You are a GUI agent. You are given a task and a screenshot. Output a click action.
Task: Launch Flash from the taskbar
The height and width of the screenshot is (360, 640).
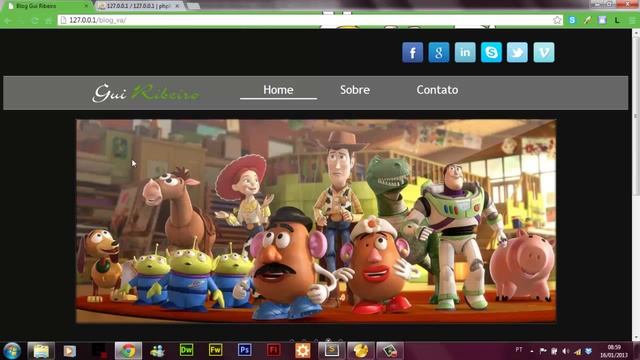click(273, 350)
